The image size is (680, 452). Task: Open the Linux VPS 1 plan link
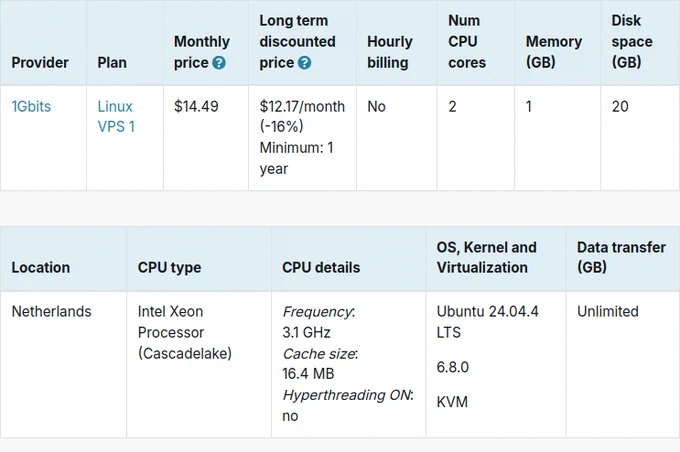116,116
